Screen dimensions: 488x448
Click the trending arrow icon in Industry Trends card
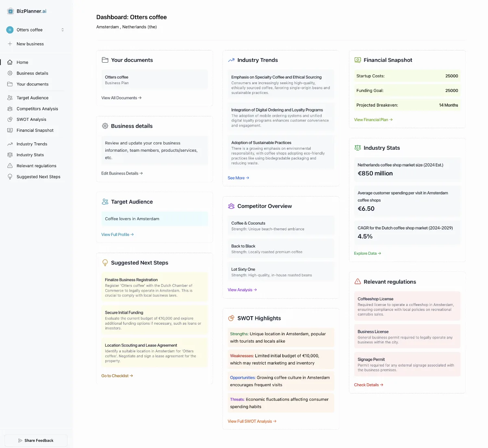click(231, 60)
